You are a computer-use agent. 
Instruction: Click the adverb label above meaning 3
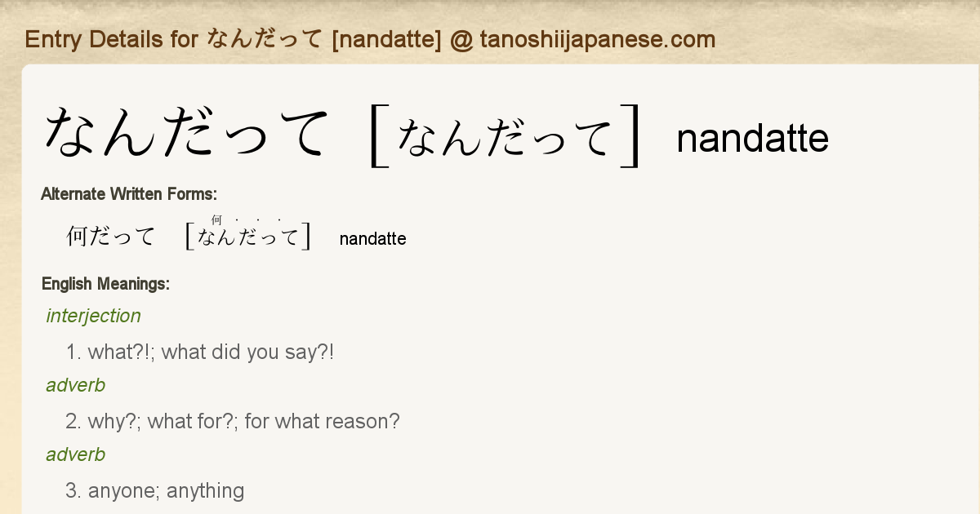(75, 454)
